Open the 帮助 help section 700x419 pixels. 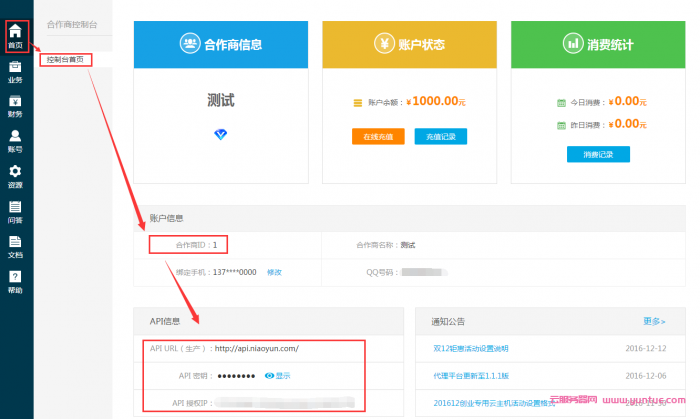click(x=15, y=281)
